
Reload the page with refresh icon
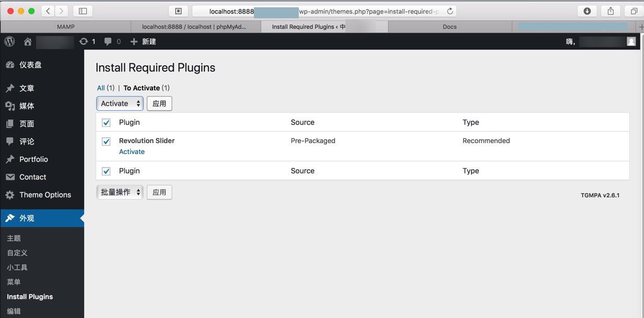[450, 11]
